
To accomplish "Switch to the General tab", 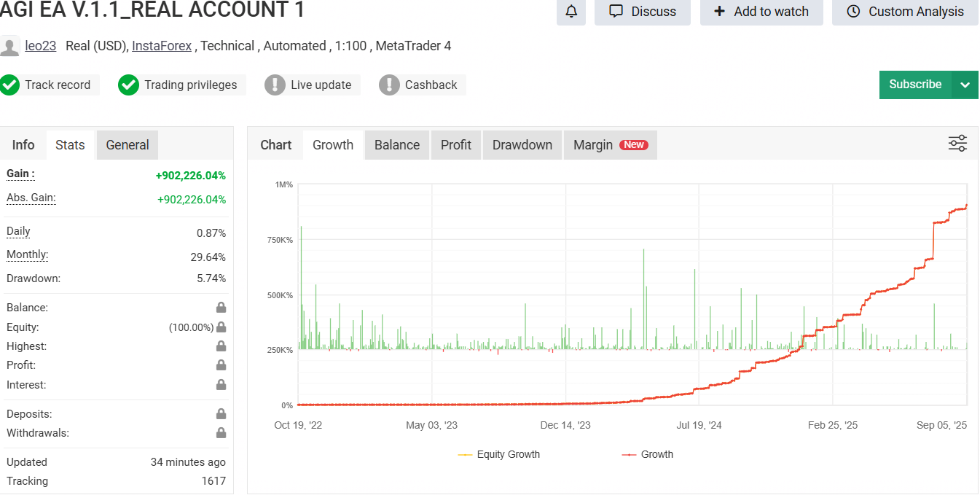I will tap(128, 145).
